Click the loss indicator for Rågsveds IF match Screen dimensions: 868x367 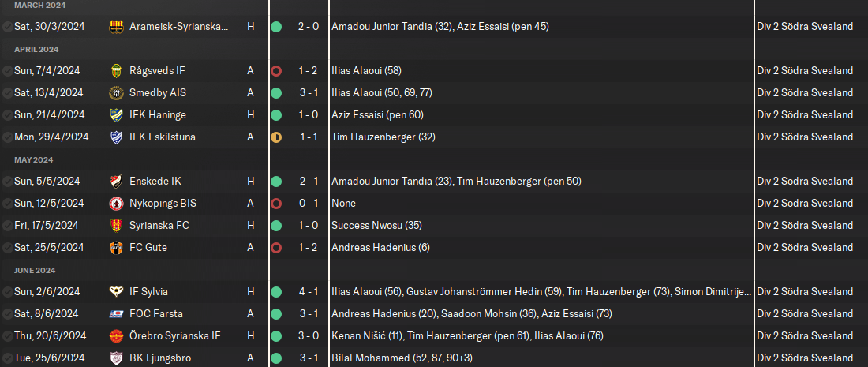pos(276,70)
